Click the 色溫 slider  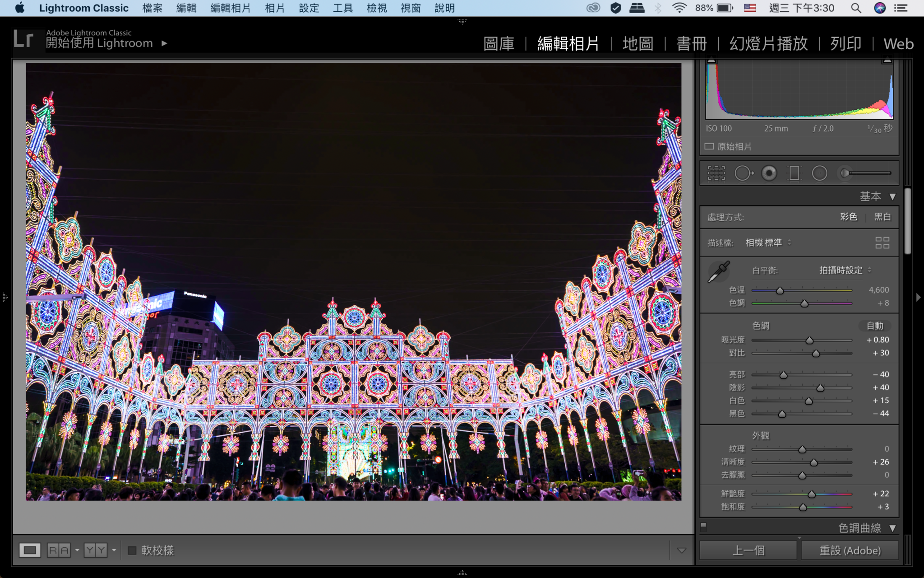(x=802, y=290)
